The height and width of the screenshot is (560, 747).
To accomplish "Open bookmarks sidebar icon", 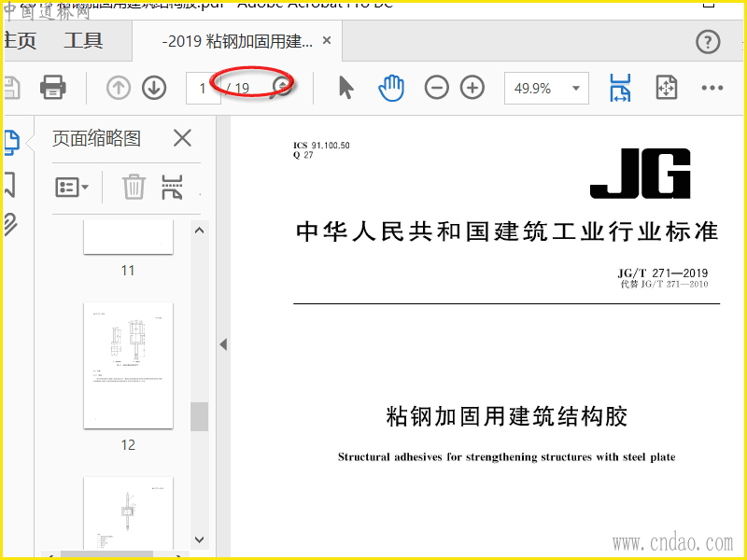I will point(10,184).
